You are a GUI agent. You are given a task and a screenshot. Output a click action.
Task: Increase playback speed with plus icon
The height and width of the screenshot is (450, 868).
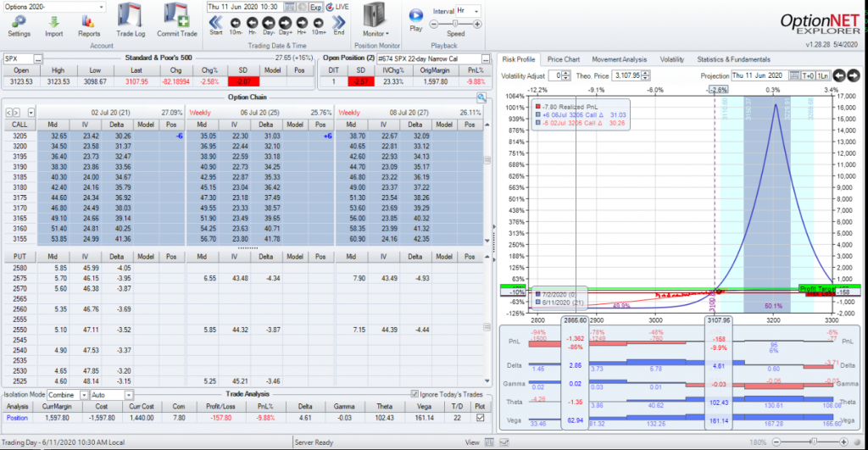[x=477, y=24]
